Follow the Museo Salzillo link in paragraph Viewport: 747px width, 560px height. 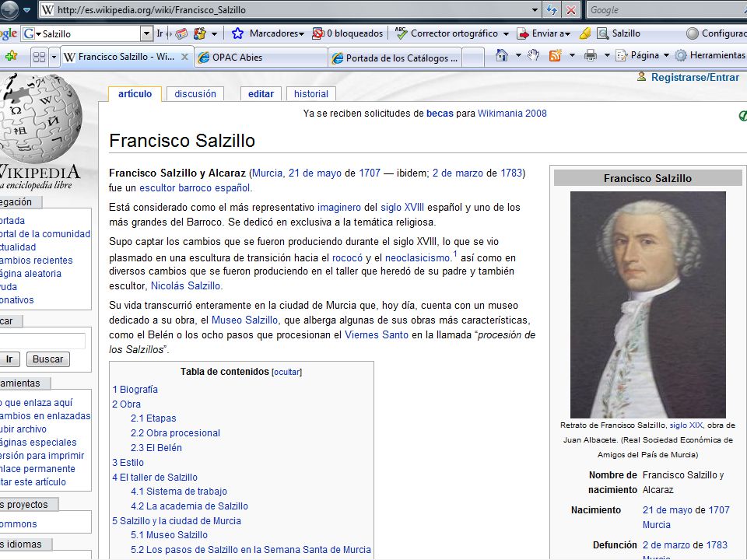[x=244, y=320]
